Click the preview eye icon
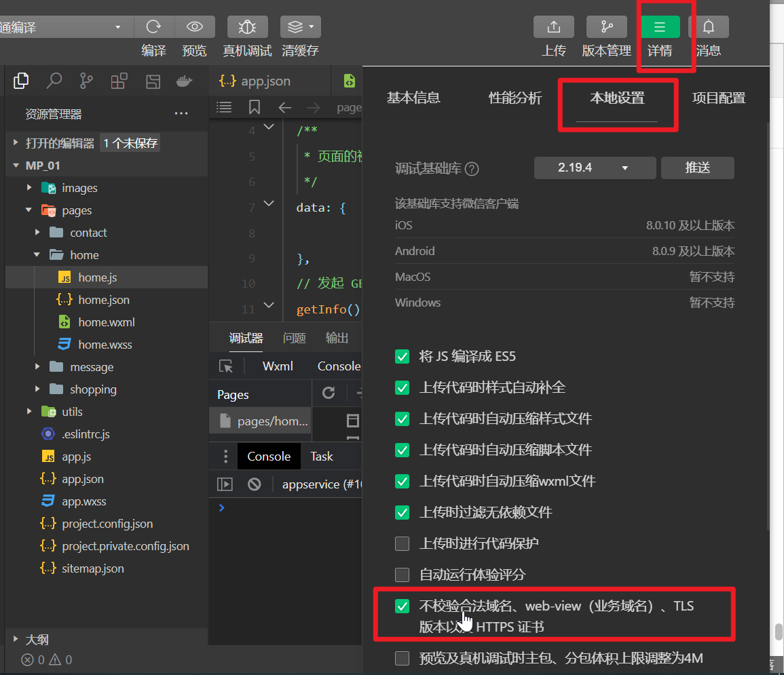This screenshot has height=675, width=784. [195, 26]
